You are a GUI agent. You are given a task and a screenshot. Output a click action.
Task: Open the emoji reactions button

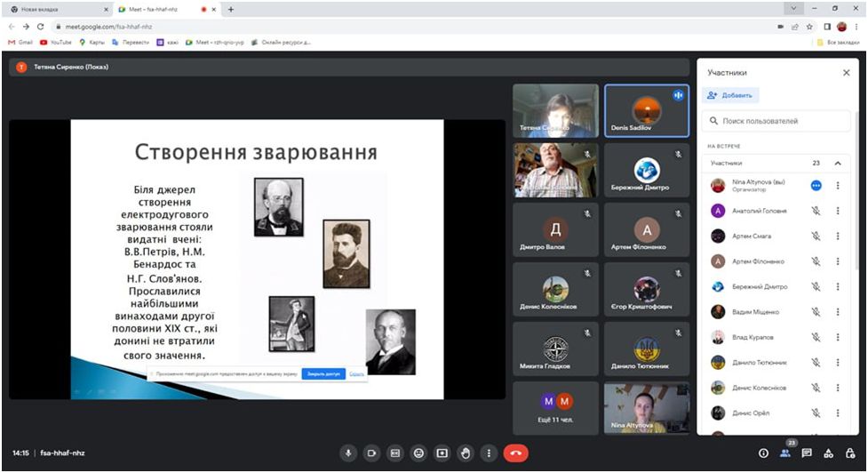(419, 453)
